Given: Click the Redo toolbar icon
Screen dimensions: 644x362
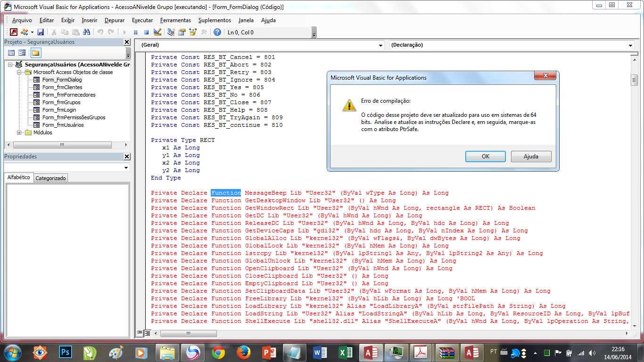Looking at the screenshot, I should pos(111,32).
